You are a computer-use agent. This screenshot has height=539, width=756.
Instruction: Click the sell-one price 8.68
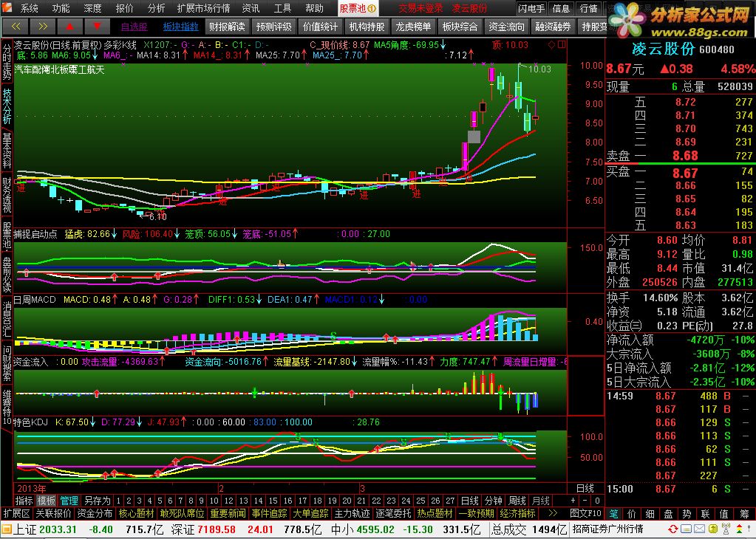click(x=684, y=156)
